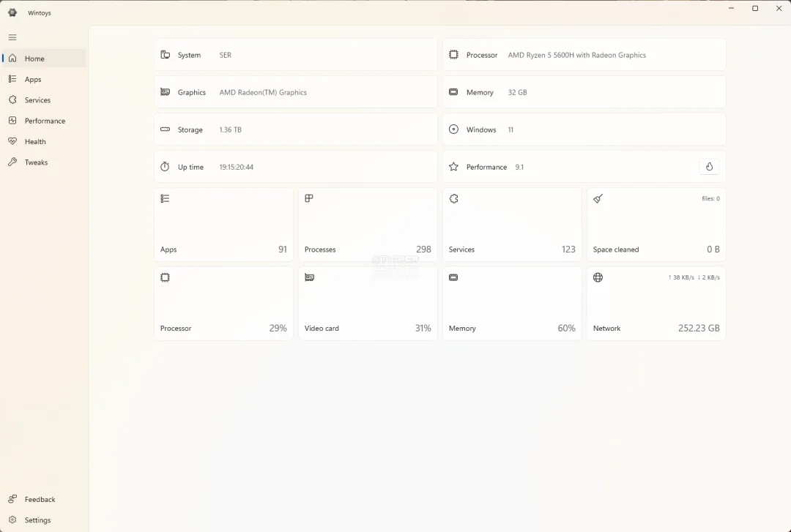
Task: Click the broom icon on Space cleaned tile
Action: click(598, 199)
